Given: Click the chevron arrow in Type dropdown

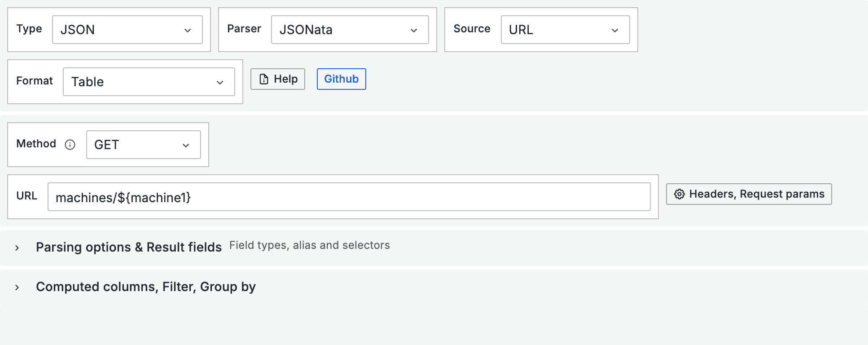Looking at the screenshot, I should (x=188, y=30).
